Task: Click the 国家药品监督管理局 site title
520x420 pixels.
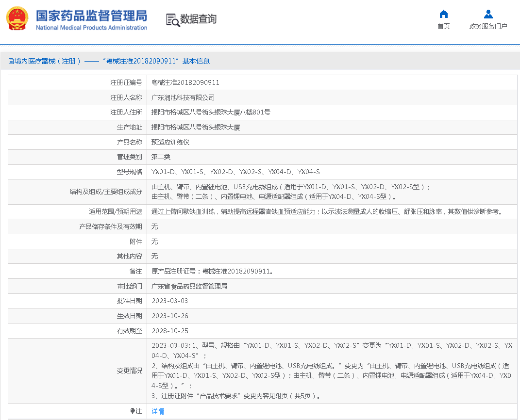Action: coord(91,15)
